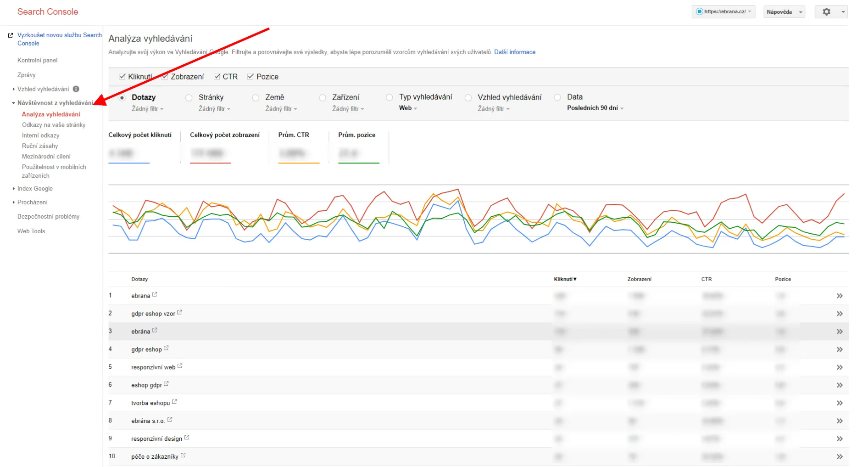Open Žádný filtr dropdown under Země

click(x=282, y=109)
